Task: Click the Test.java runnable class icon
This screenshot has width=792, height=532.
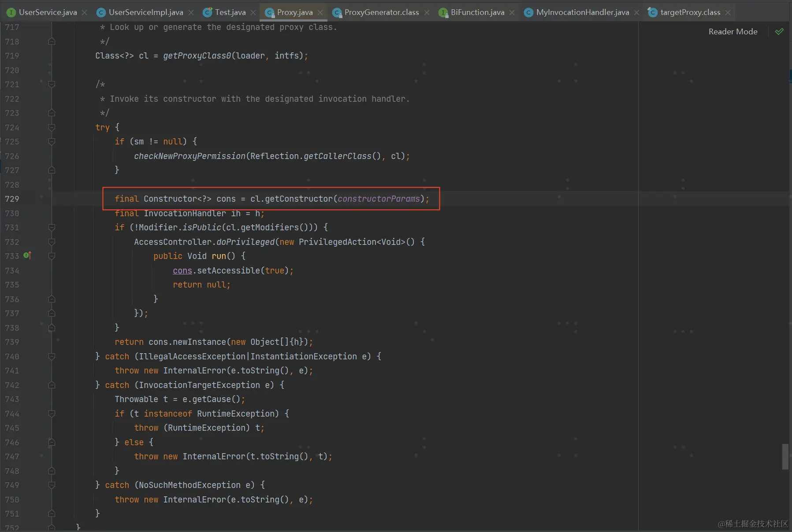Action: 208,12
